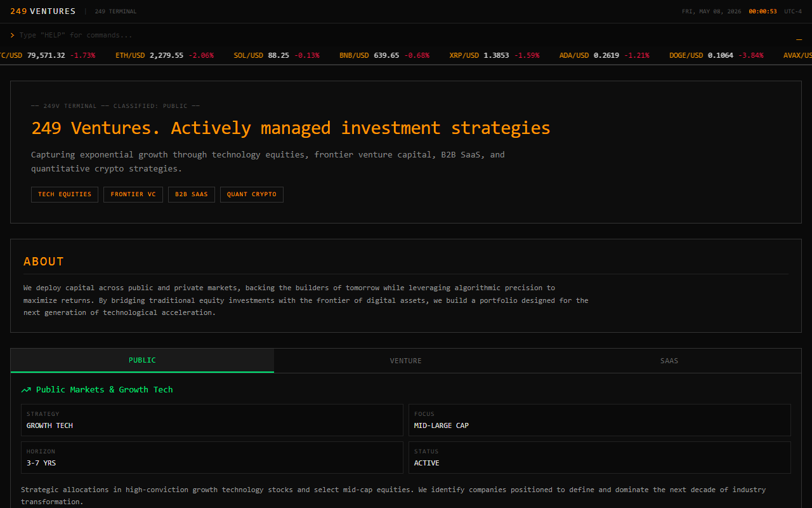
Task: Click the command prompt arrow icon
Action: click(13, 35)
